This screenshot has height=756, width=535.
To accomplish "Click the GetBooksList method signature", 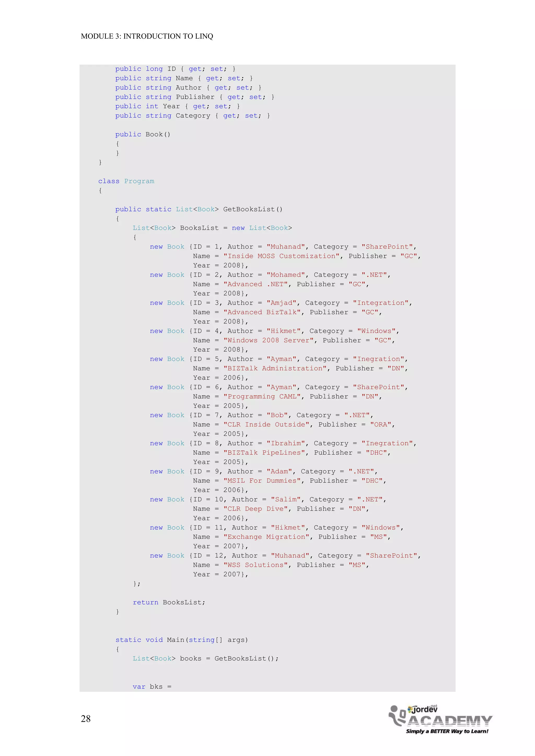I will pos(199,209).
